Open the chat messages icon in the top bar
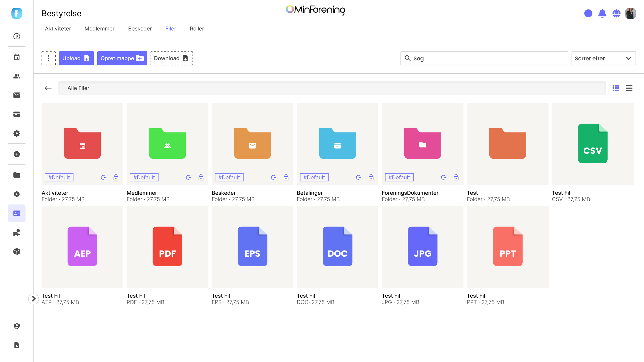The image size is (644, 362). pos(589,14)
